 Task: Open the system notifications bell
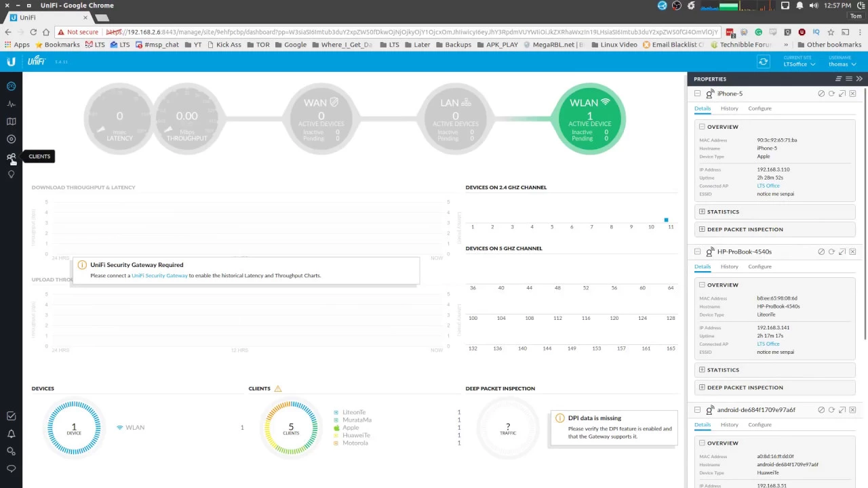pyautogui.click(x=800, y=5)
